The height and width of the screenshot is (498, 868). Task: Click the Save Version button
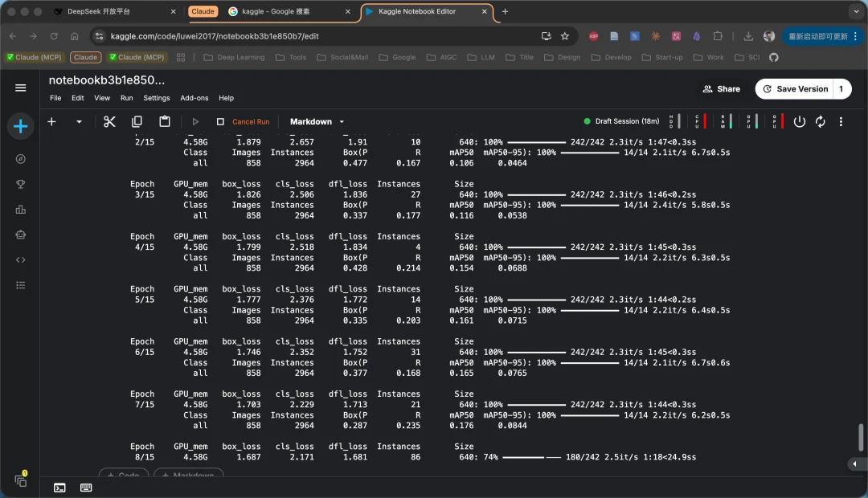coord(795,89)
